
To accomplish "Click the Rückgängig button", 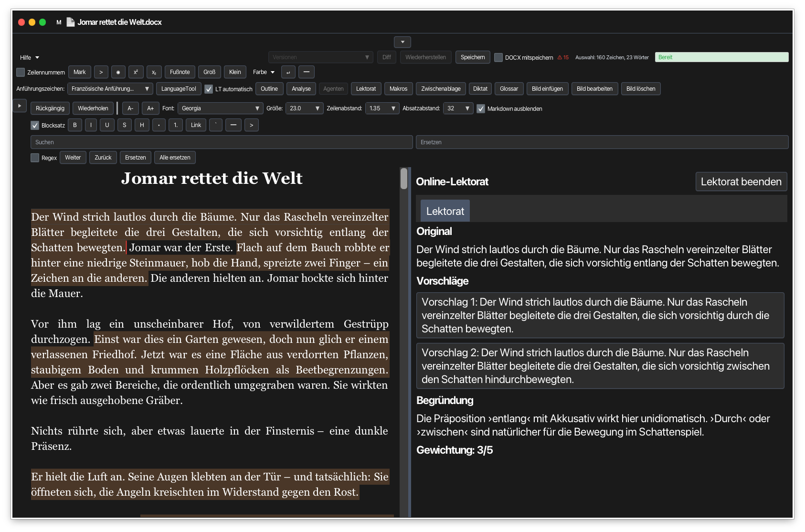I will click(50, 108).
